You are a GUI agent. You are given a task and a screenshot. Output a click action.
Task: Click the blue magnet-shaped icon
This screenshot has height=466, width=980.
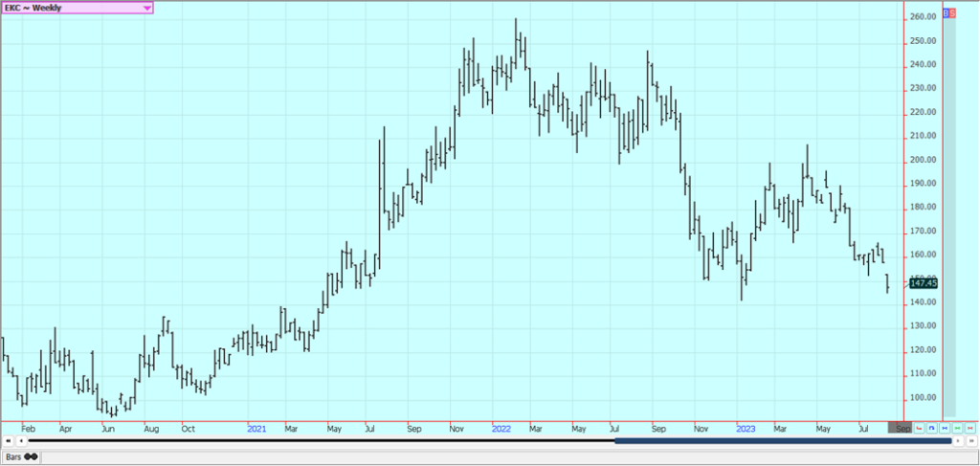[932, 428]
